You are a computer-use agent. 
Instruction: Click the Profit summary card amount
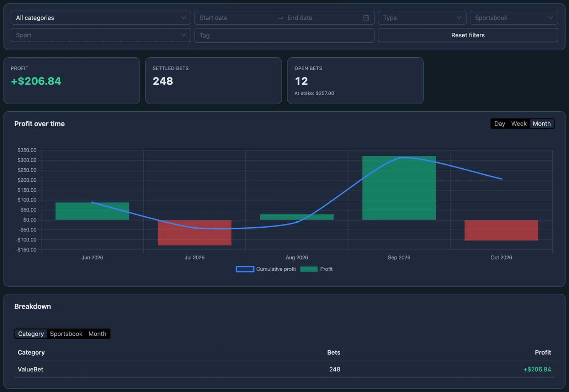click(36, 81)
